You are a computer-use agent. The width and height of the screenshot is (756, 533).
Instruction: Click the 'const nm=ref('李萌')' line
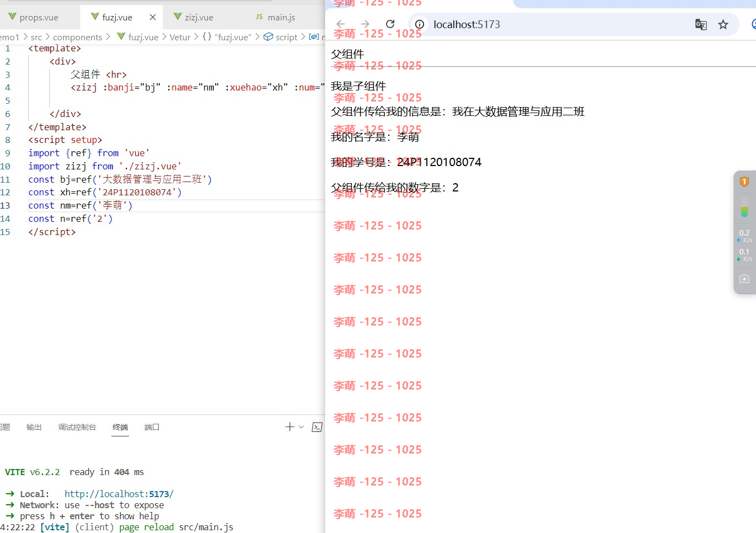(81, 205)
